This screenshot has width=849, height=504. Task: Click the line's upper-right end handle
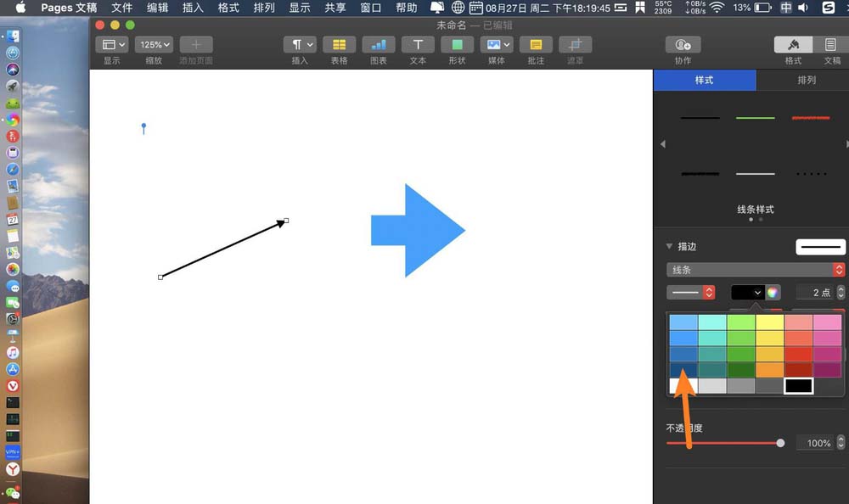coord(286,221)
